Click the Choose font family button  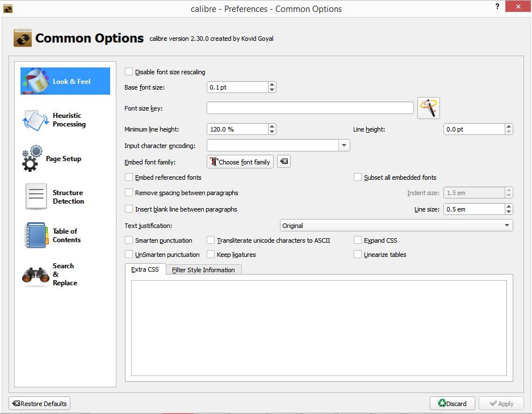click(x=240, y=162)
